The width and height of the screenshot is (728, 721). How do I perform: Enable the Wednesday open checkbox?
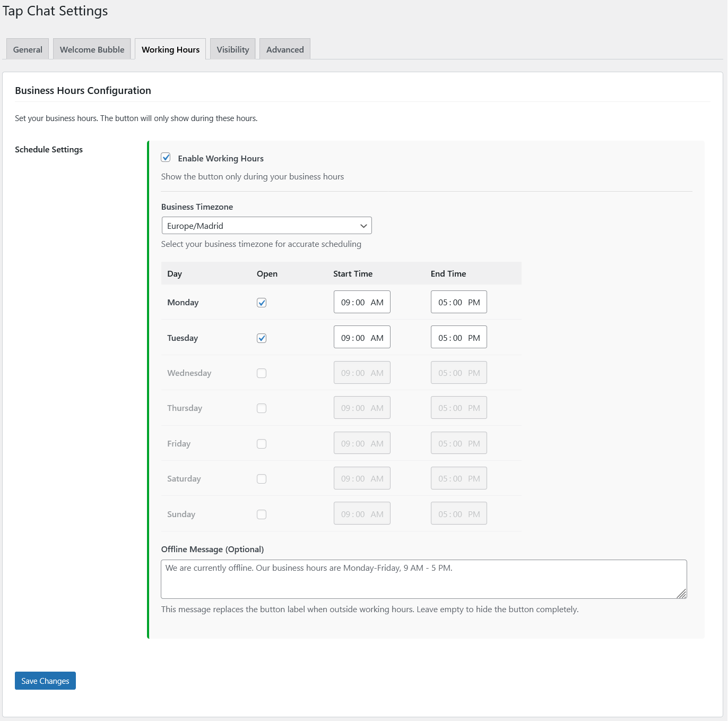point(262,373)
